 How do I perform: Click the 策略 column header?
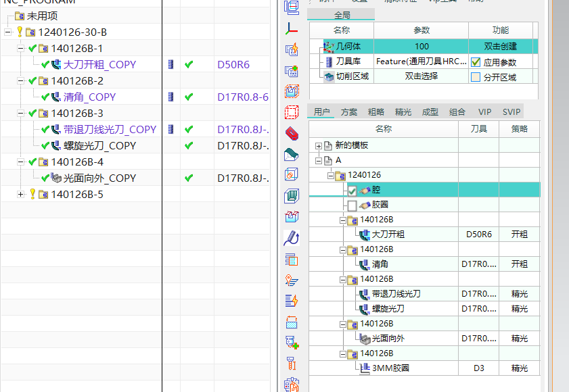pyautogui.click(x=520, y=128)
